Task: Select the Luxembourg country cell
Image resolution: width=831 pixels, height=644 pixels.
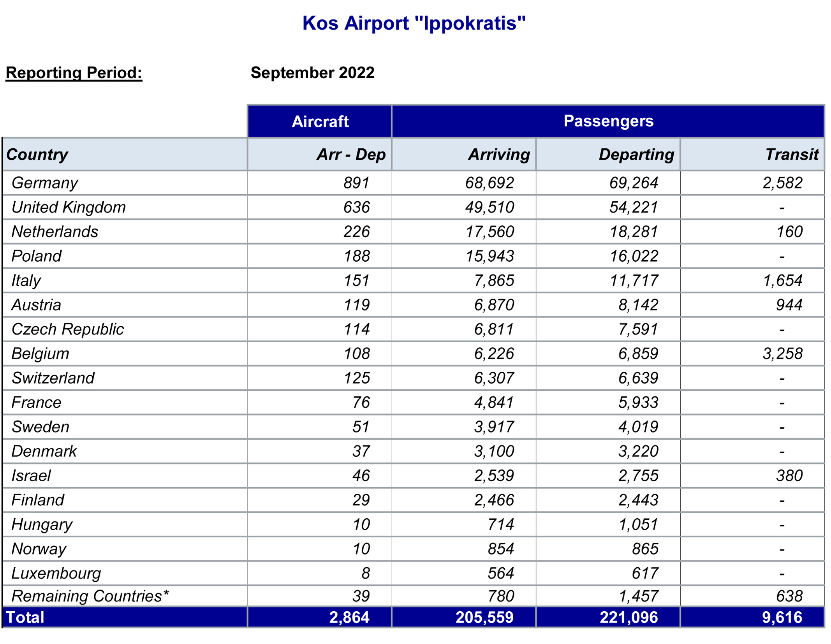Action: (125, 573)
